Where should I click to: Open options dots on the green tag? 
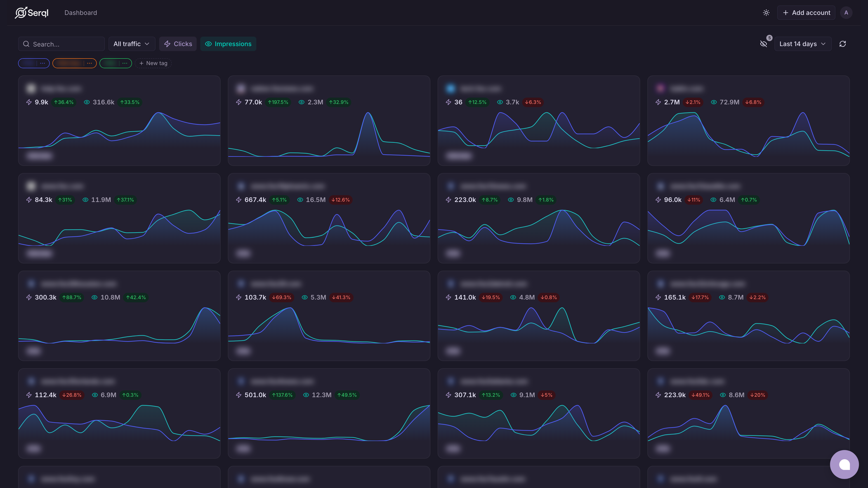coord(125,63)
